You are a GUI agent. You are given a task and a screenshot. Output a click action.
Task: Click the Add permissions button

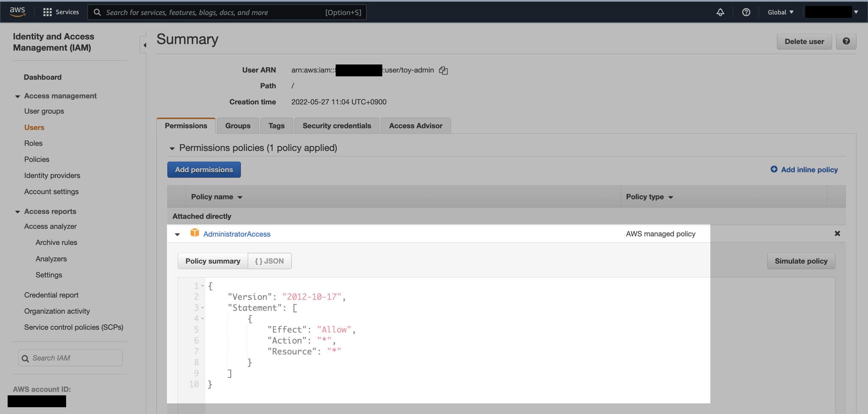click(x=204, y=170)
